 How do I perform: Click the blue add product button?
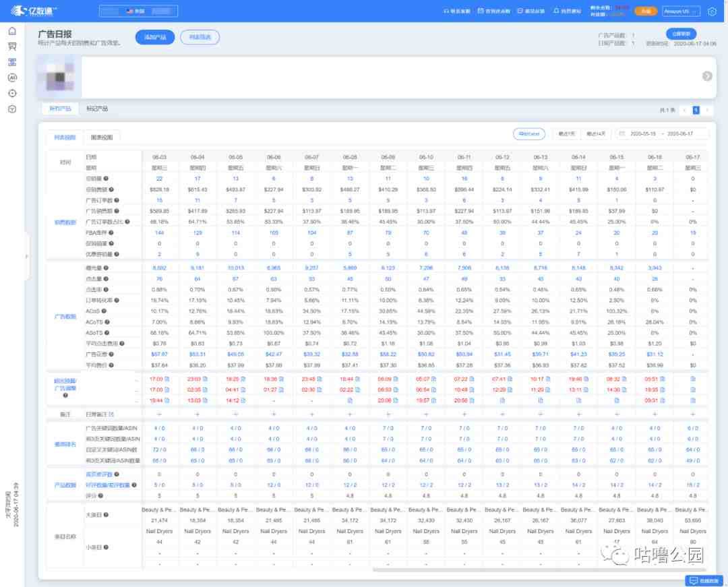point(155,37)
